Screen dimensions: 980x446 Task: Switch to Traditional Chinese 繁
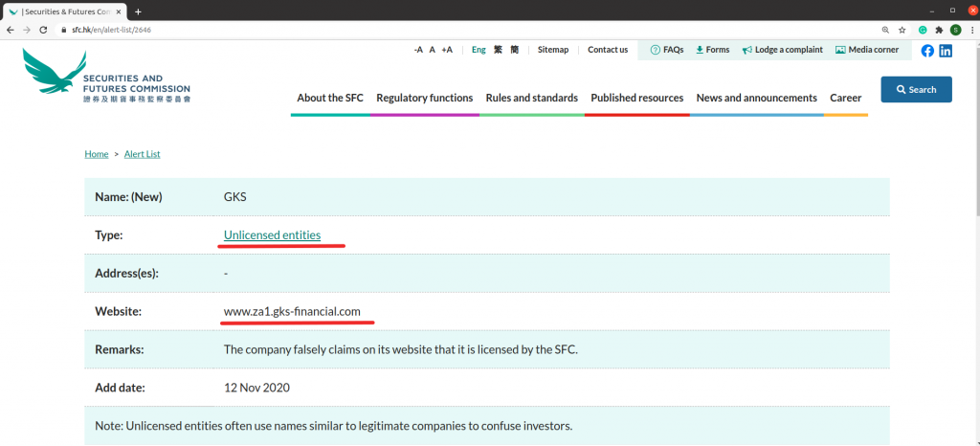[x=498, y=50]
